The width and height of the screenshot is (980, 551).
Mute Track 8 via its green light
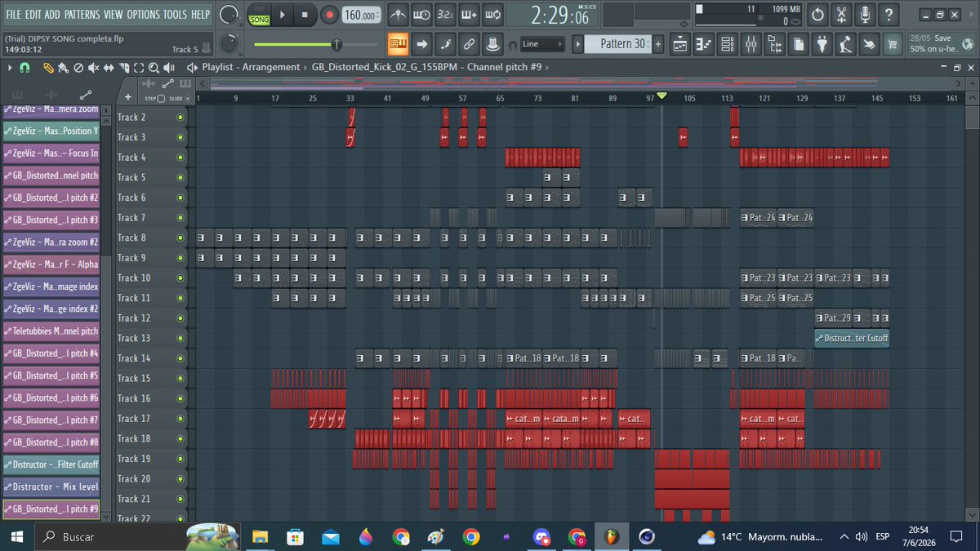(x=180, y=238)
